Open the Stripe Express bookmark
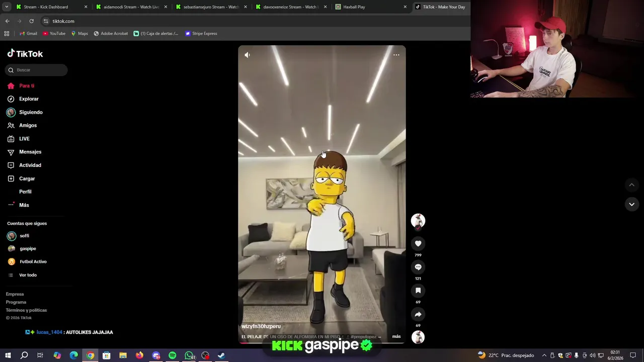 pos(201,34)
